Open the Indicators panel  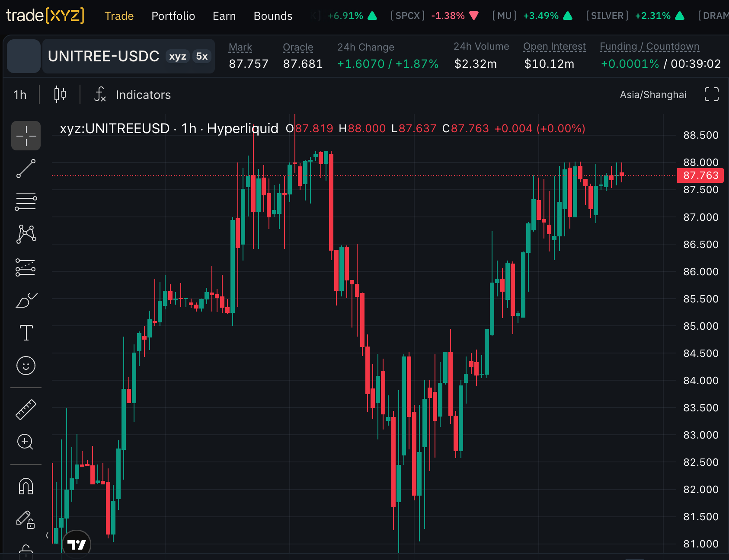pos(133,95)
